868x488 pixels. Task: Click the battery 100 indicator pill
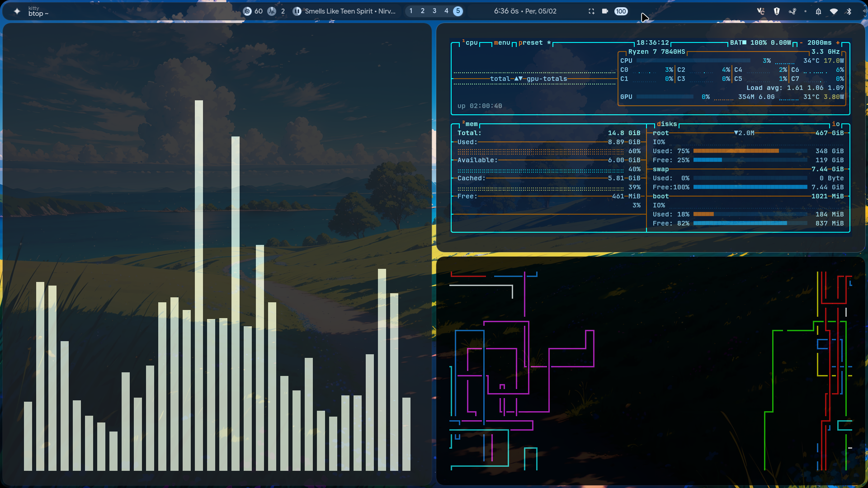(x=621, y=11)
